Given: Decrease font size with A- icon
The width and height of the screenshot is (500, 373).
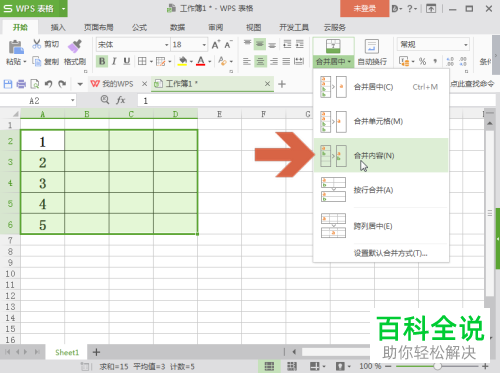Looking at the screenshot, I should coord(228,45).
